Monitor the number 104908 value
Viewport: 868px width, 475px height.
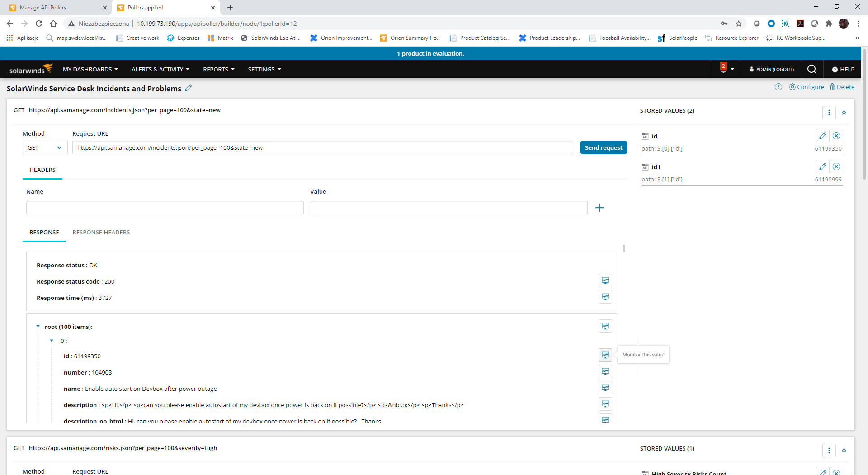click(605, 371)
